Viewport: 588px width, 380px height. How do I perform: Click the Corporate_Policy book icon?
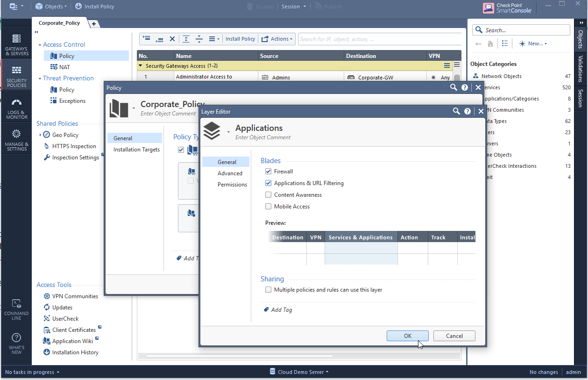[119, 108]
